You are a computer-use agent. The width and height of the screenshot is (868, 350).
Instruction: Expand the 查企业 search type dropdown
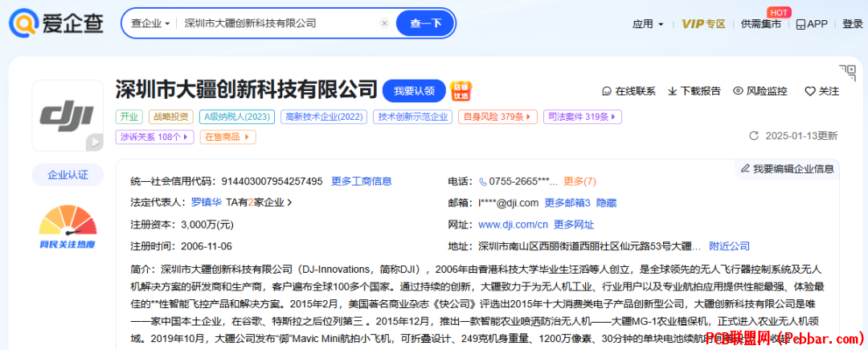(x=150, y=23)
